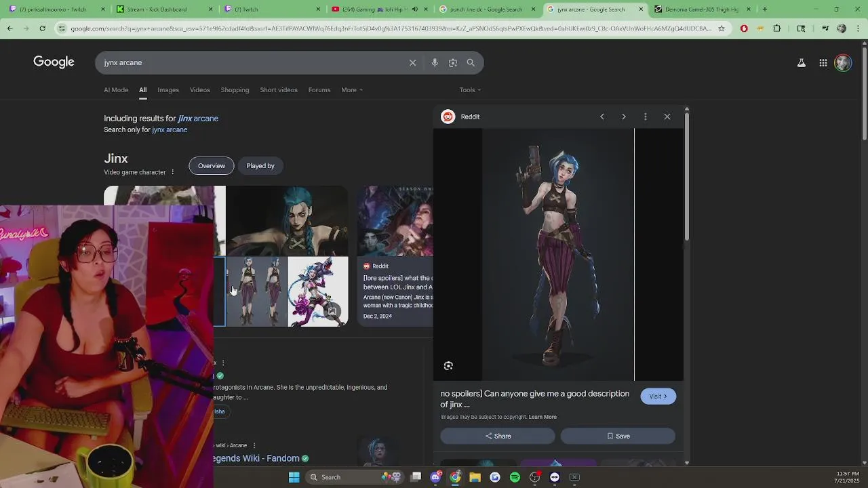Screen dimensions: 868x488
Task: Open the Google apps grid
Action: 823,63
